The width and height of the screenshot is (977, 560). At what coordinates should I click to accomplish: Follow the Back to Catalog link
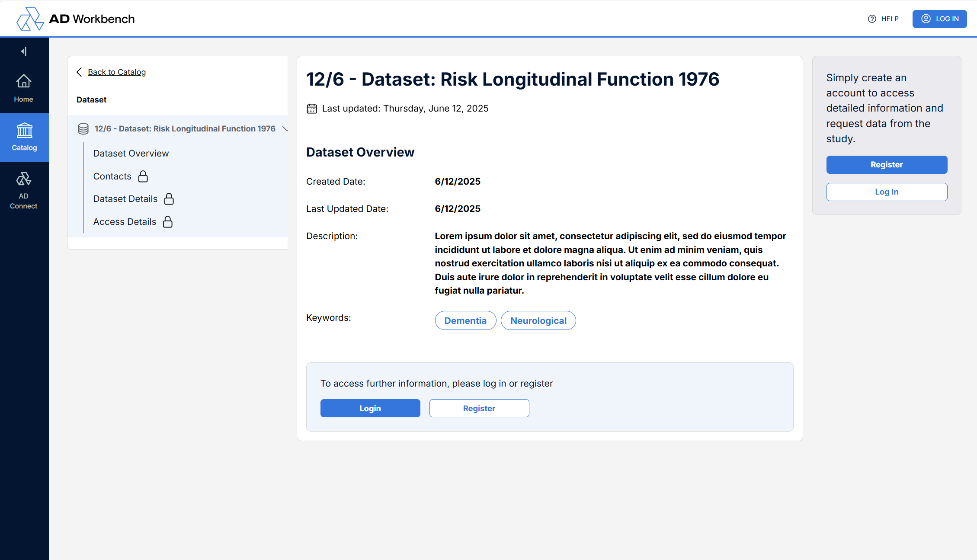(117, 72)
